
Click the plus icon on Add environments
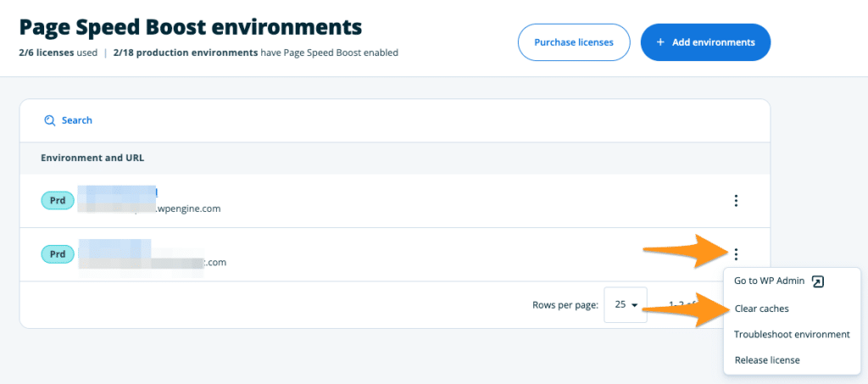click(661, 42)
